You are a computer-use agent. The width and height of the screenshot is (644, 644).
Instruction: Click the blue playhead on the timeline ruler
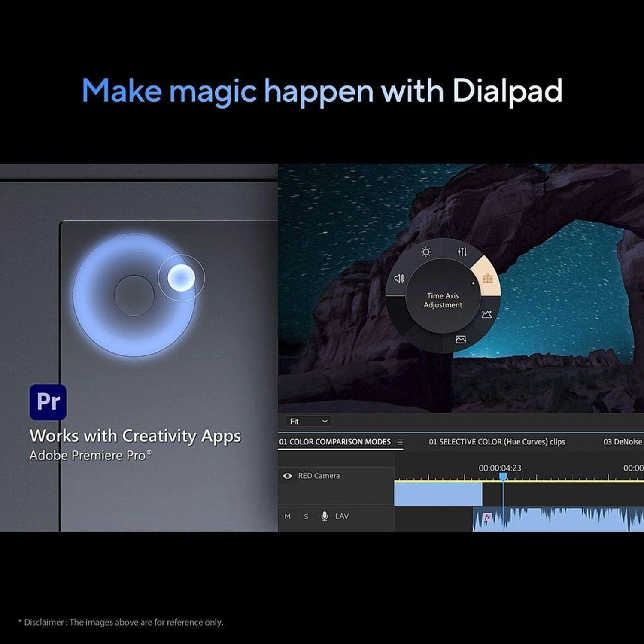[x=503, y=477]
